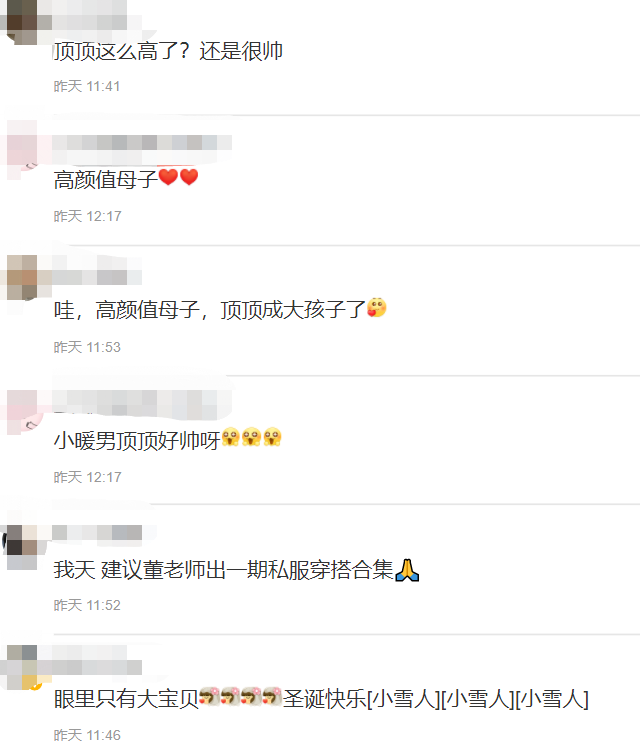Click shocked face emojis after 小暖男顶顶好帅呀

(251, 437)
